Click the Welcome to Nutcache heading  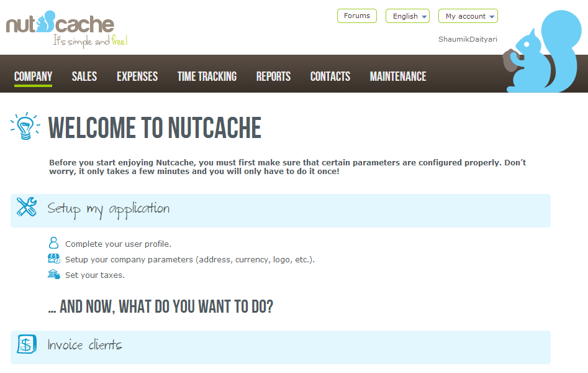pos(155,127)
